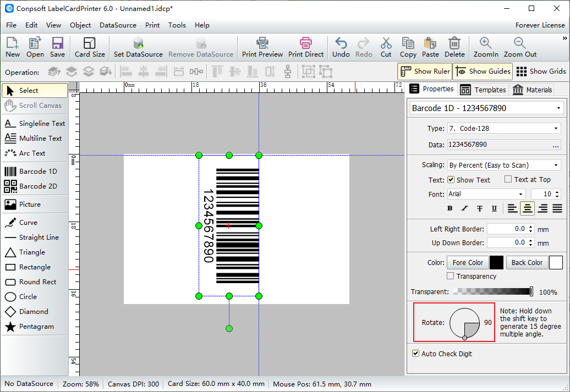Toggle Show Guides

tap(483, 71)
